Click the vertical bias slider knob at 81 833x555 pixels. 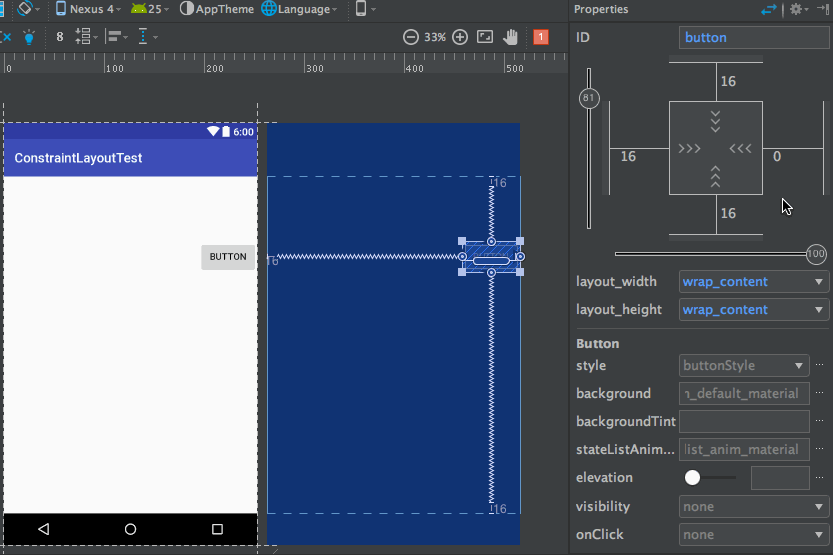pos(588,99)
